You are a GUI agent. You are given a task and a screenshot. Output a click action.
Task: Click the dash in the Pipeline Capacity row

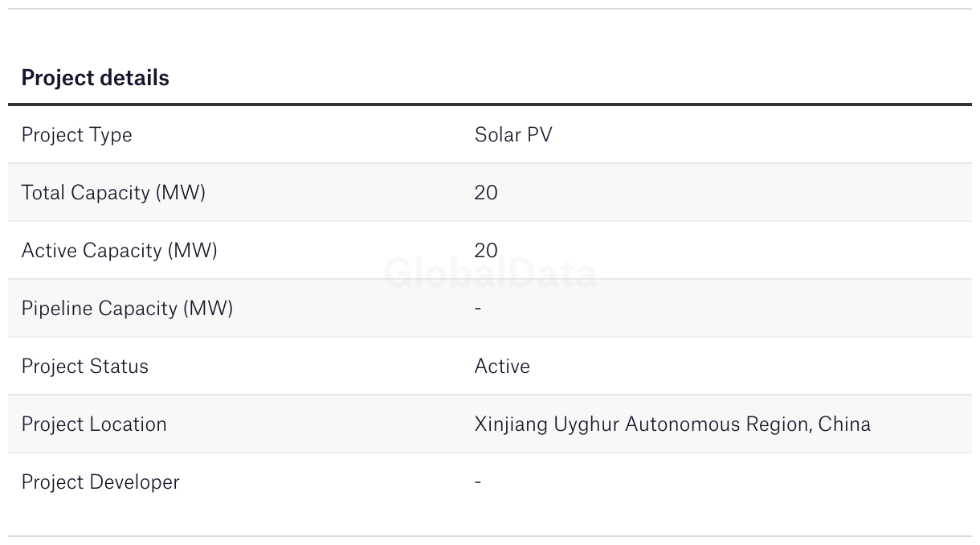478,309
